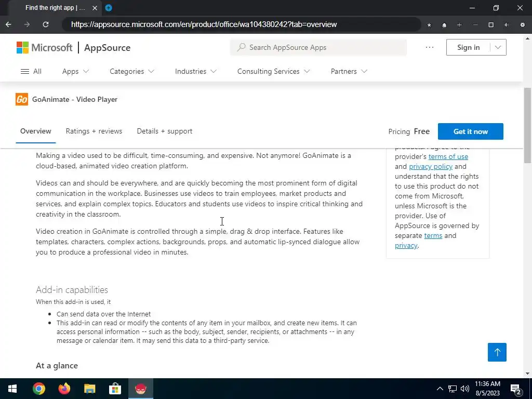Open browser settings gear icon
Image resolution: width=532 pixels, height=399 pixels.
(523, 25)
